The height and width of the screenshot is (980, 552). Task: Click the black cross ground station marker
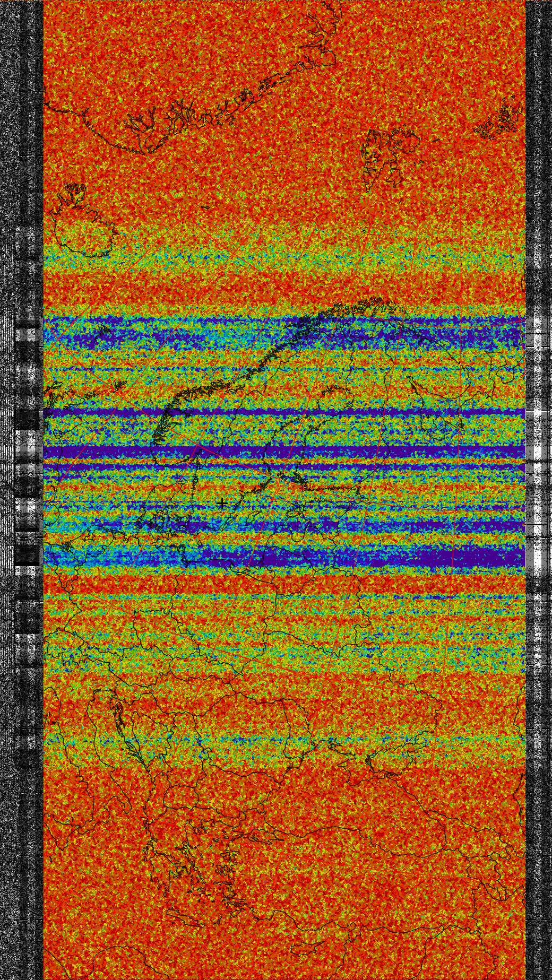point(222,502)
